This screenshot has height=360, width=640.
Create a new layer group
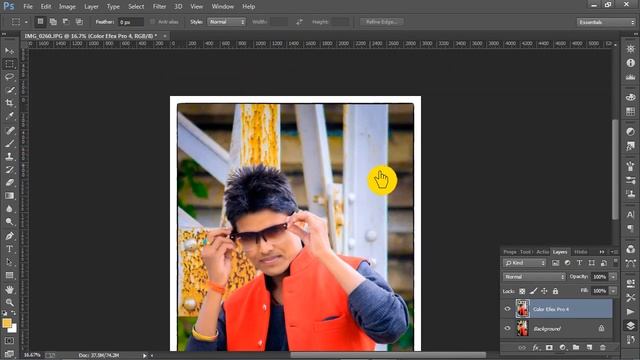pyautogui.click(x=576, y=348)
